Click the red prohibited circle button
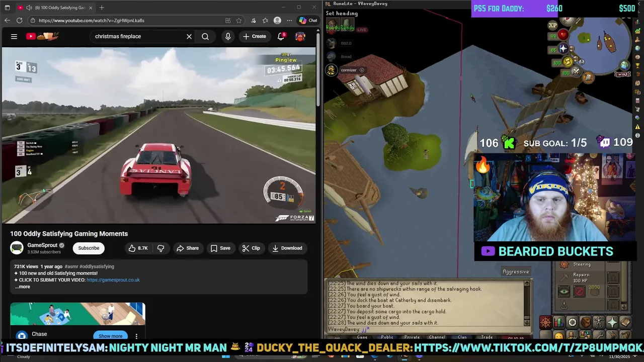 (x=580, y=292)
